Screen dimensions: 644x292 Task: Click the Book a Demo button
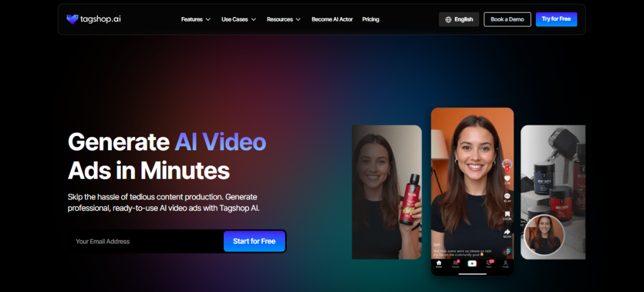(508, 20)
